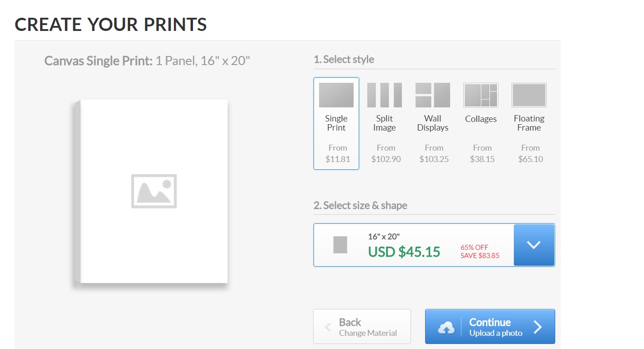Click the image placeholder icon on canvas
This screenshot has height=349, width=644.
tap(154, 191)
